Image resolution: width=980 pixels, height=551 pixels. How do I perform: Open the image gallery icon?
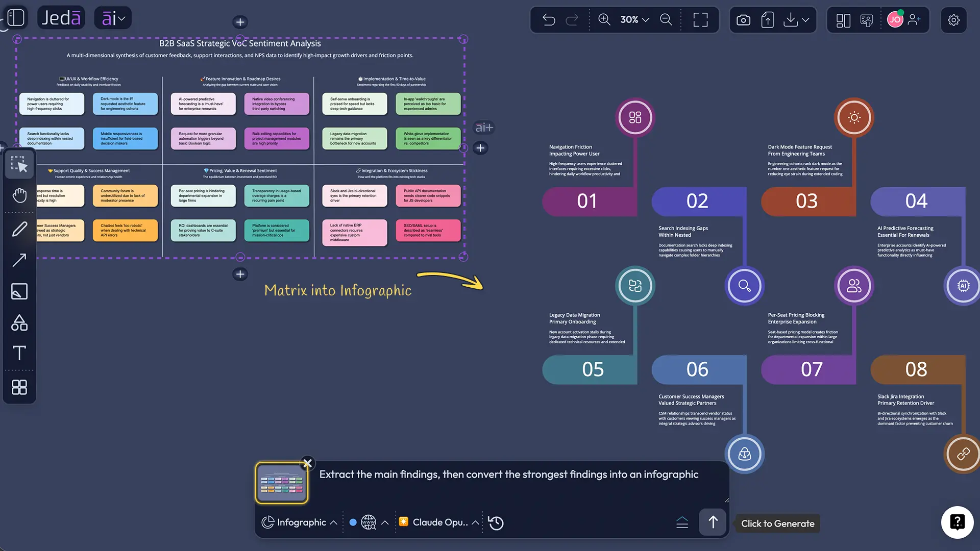(867, 20)
